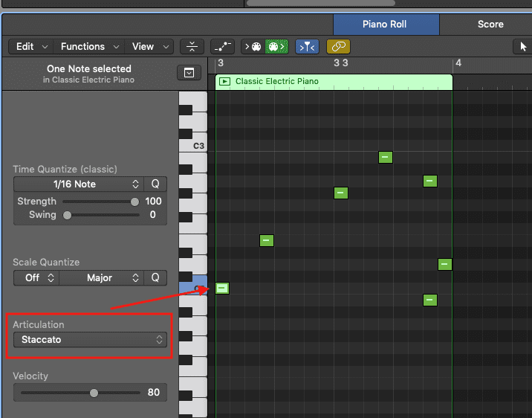Open the Staccato articulation dropdown
The image size is (532, 418).
[90, 339]
